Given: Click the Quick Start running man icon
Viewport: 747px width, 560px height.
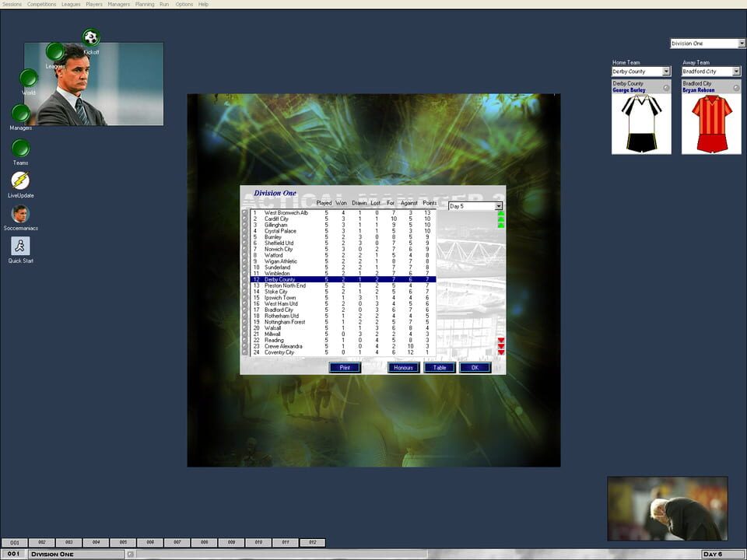Looking at the screenshot, I should [x=21, y=247].
